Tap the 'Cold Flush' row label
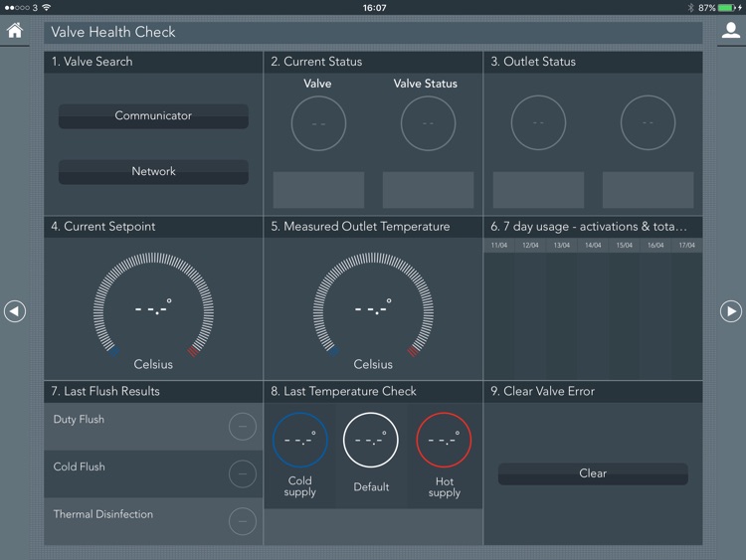This screenshot has height=560, width=746. 79,467
